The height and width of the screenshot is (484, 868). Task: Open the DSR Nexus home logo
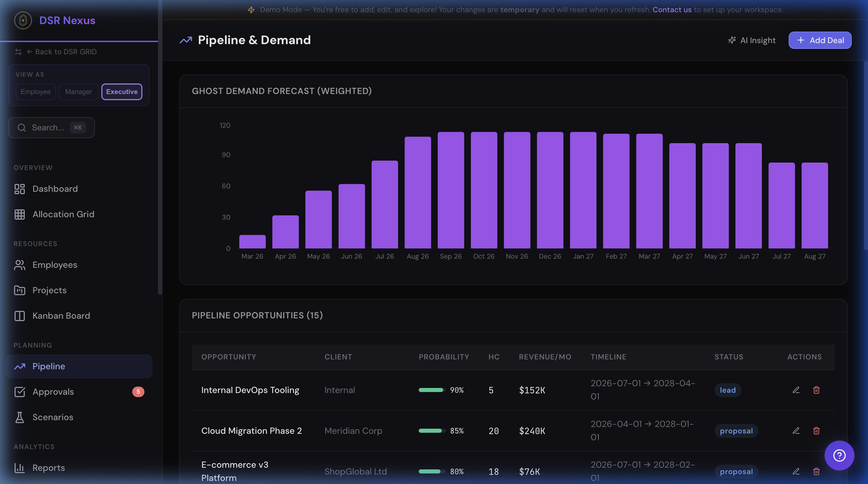22,20
